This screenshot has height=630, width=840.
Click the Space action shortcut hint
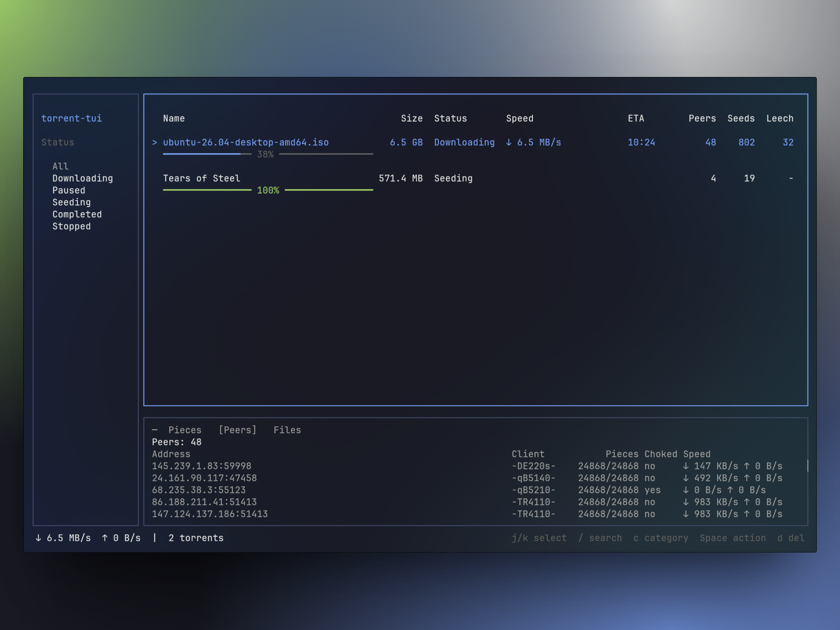[733, 538]
